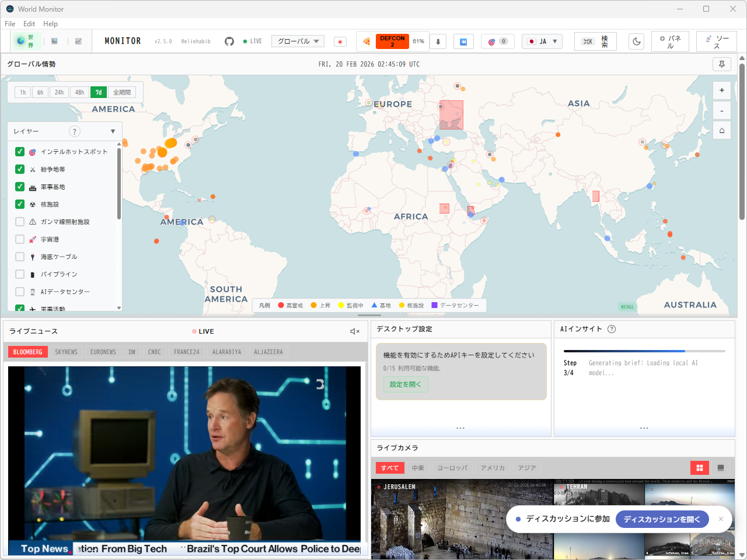Open the GitHub repository icon
Screen dimensions: 747x560
[229, 41]
